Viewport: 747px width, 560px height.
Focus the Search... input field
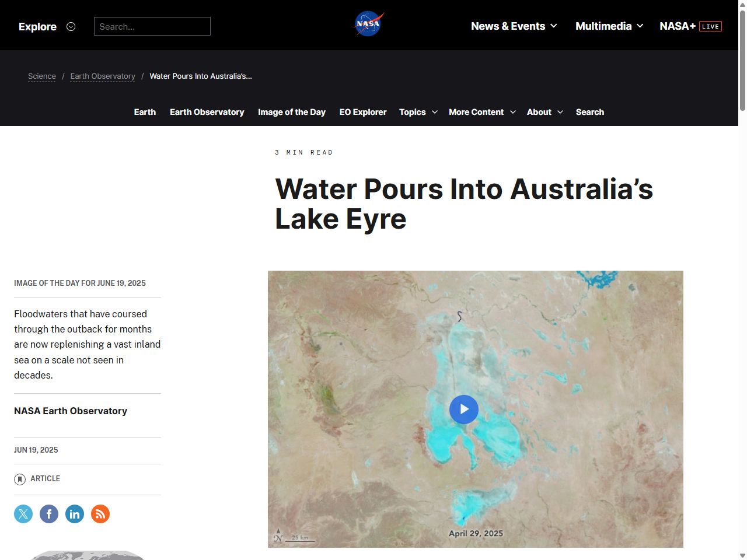tap(152, 26)
